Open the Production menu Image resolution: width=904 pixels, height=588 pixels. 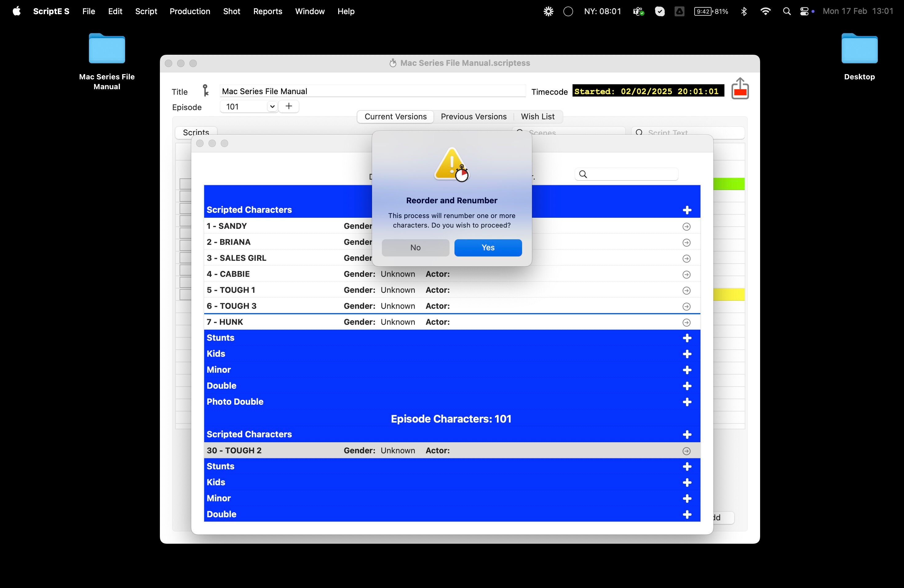[189, 11]
